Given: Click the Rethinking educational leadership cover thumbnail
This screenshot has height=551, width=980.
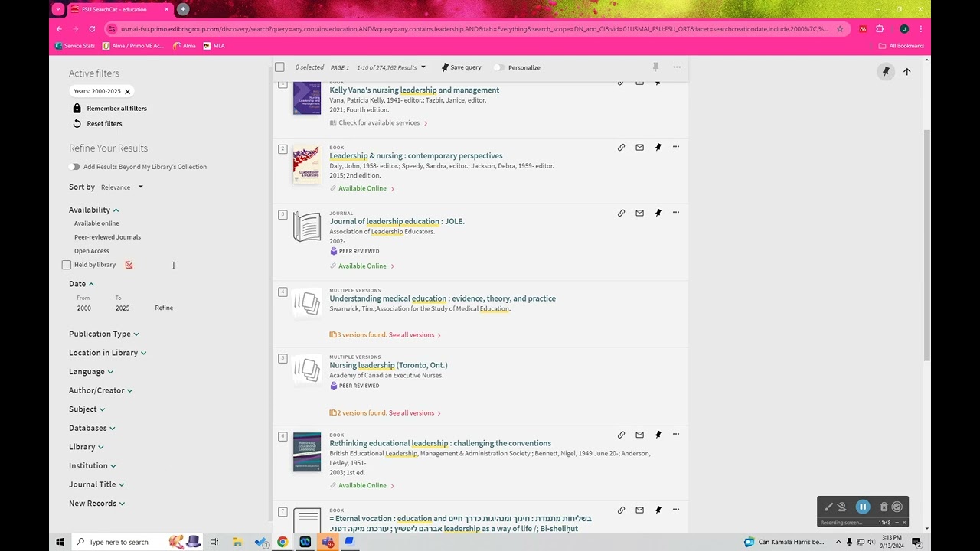Looking at the screenshot, I should click(x=307, y=452).
